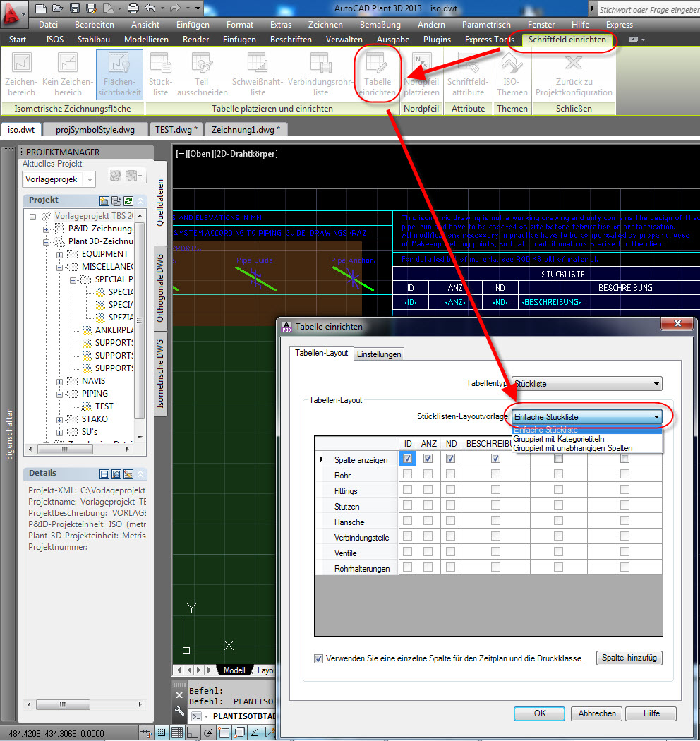Click OK in Tabelle einrichten dialog
Viewport: 700px width, 741px height.
point(539,713)
